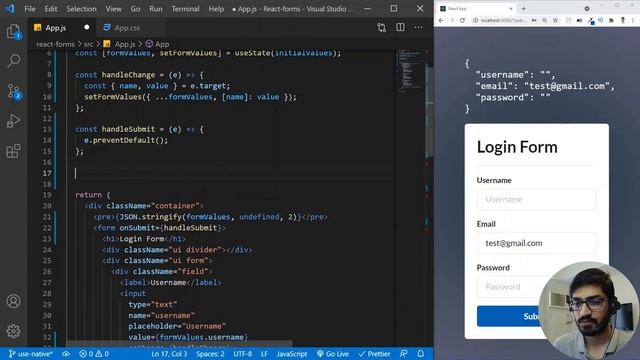Go back in the browser
Image resolution: width=640 pixels, height=360 pixels.
441,20
